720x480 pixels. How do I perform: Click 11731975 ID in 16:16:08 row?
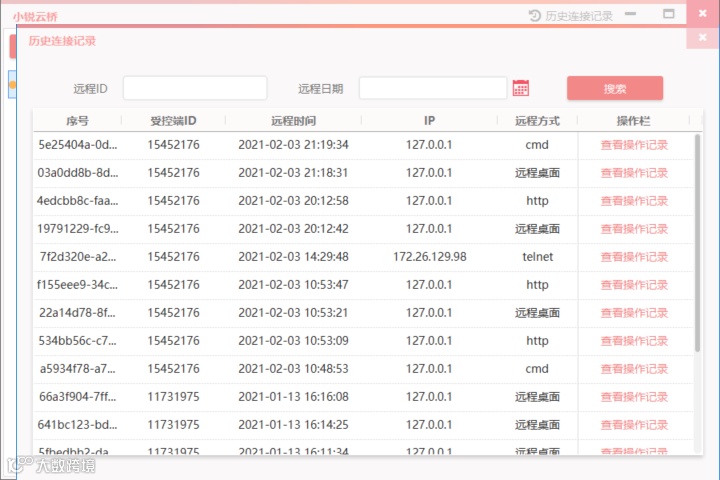174,397
